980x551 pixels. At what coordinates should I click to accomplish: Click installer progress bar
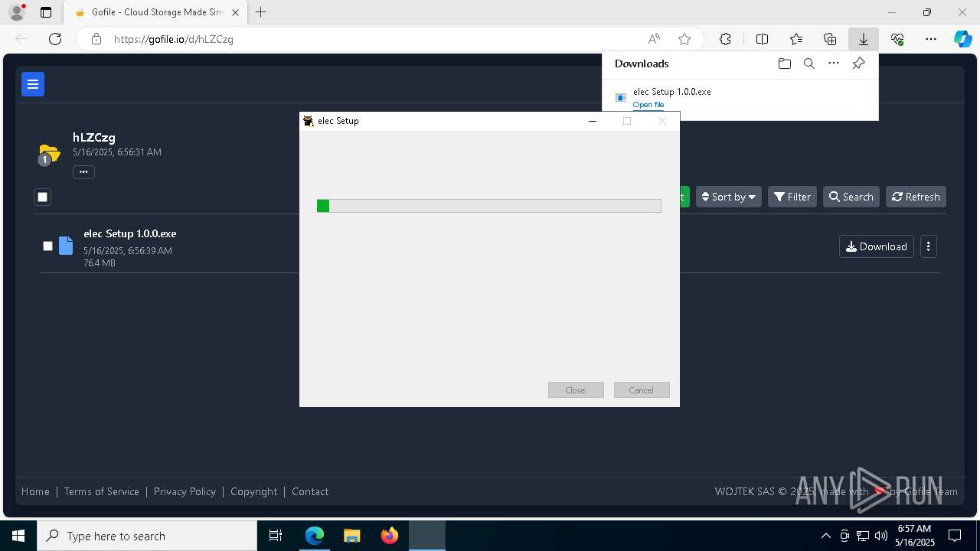tap(489, 206)
